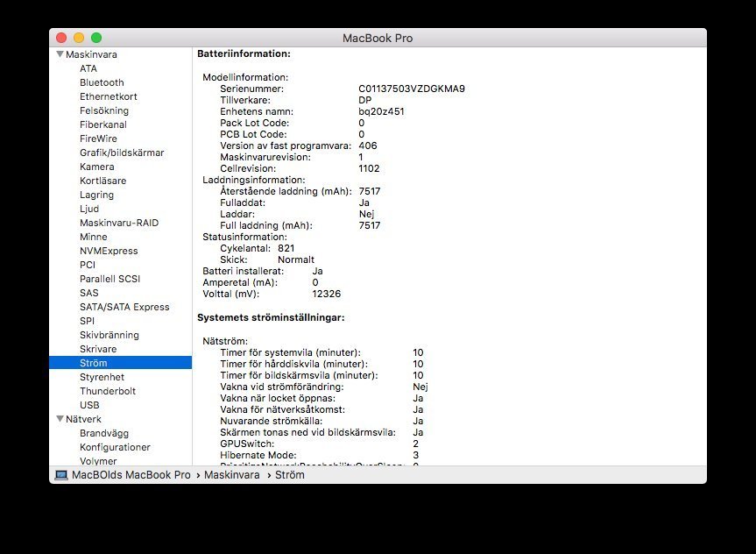Select Ethernetkort in the sidebar list
The image size is (756, 554).
108,96
